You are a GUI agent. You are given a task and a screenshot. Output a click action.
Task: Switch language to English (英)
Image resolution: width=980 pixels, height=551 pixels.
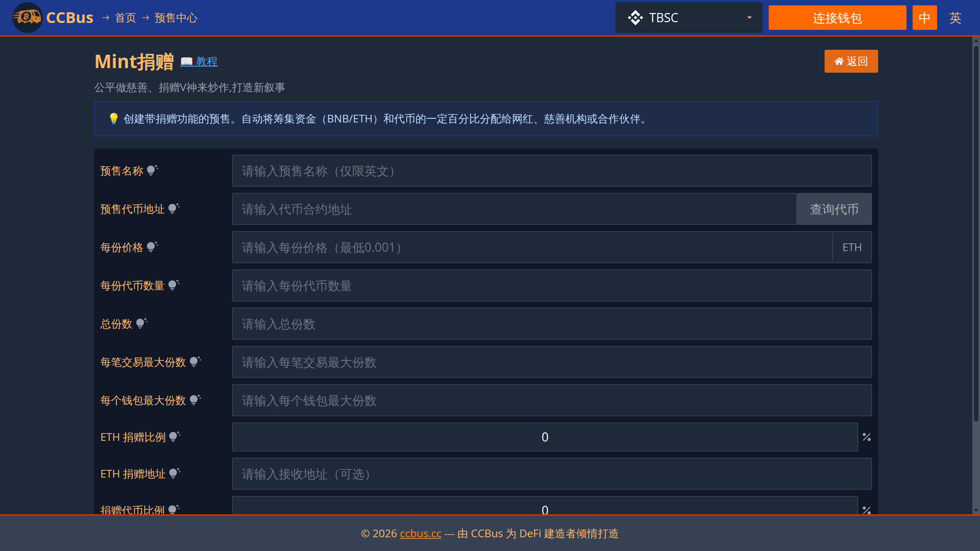955,18
